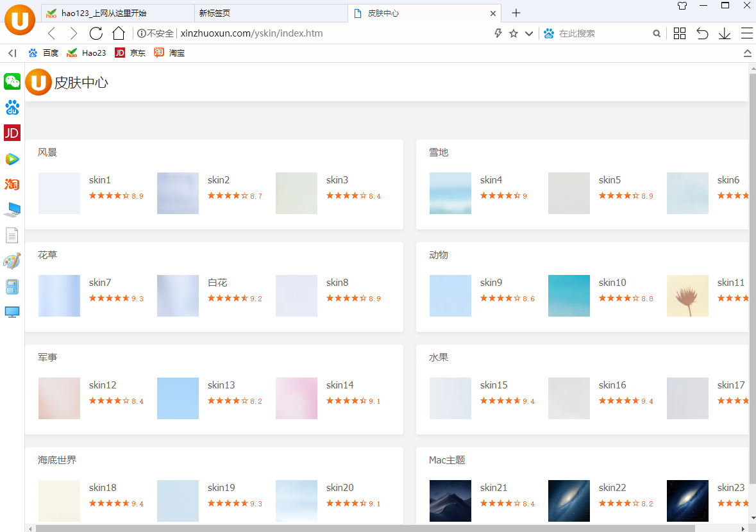Expand the sidebar panel arrow at top right

point(748,53)
